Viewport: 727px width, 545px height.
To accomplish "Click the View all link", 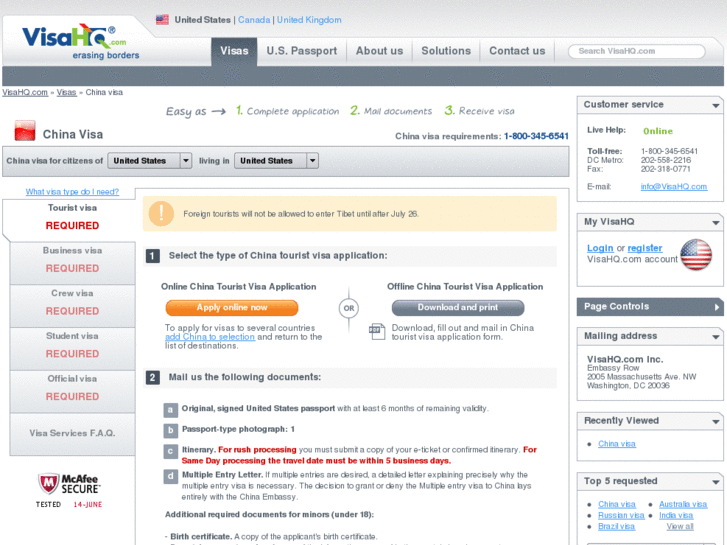I will click(680, 526).
